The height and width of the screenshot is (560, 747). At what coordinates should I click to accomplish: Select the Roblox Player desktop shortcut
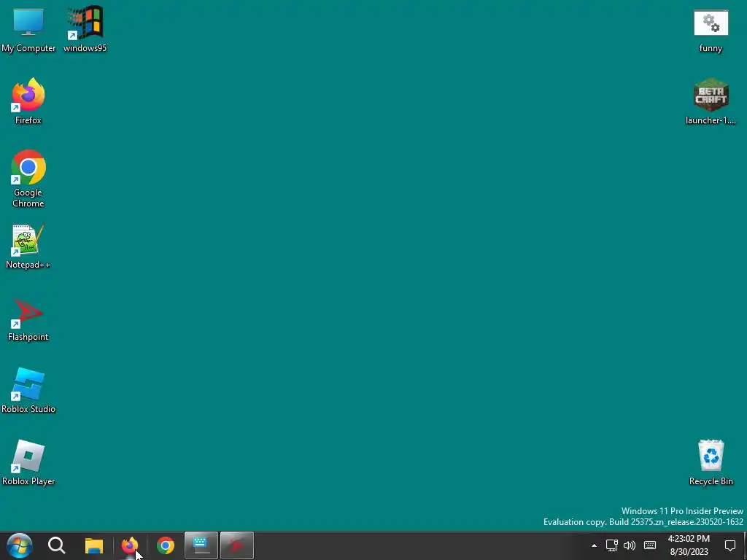28,463
